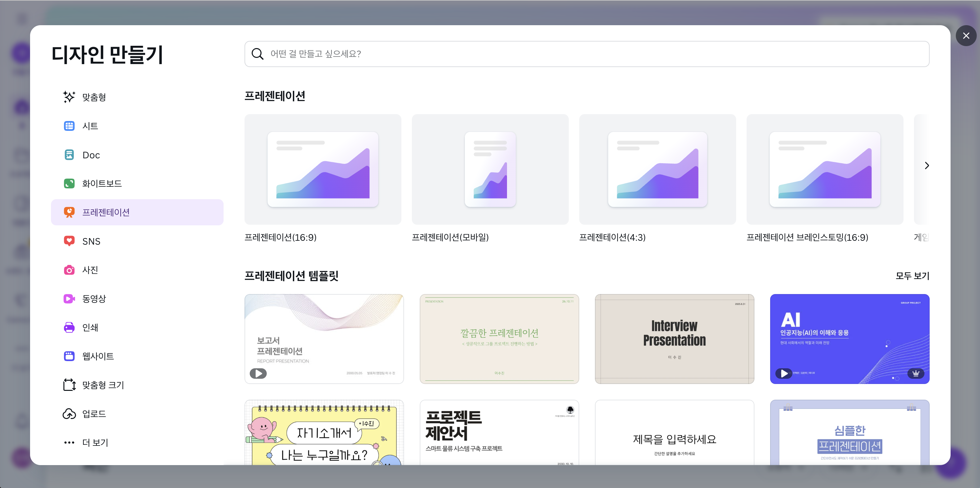Choose the 프레젠테이션(모바일) format
The width and height of the screenshot is (980, 488).
(490, 169)
